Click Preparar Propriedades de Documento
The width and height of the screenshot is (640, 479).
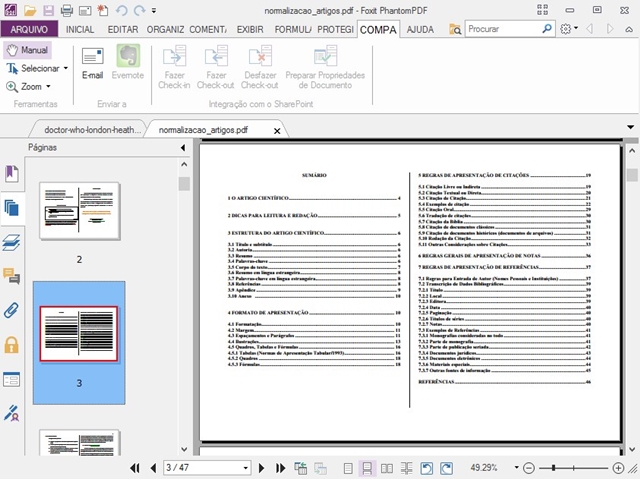click(325, 67)
